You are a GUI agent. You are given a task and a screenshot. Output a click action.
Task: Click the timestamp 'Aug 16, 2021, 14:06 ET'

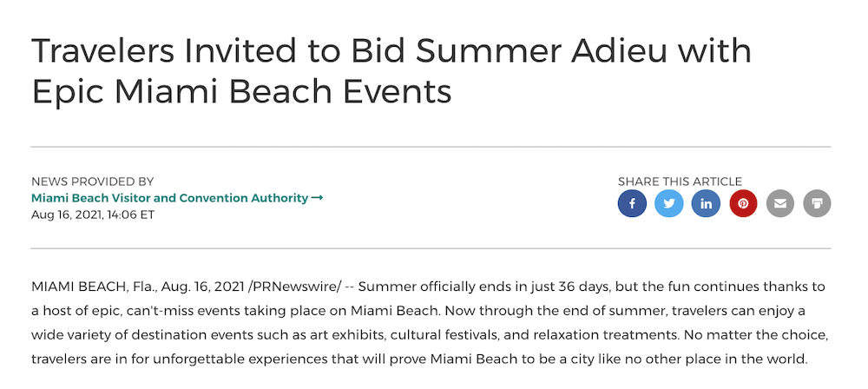[93, 214]
